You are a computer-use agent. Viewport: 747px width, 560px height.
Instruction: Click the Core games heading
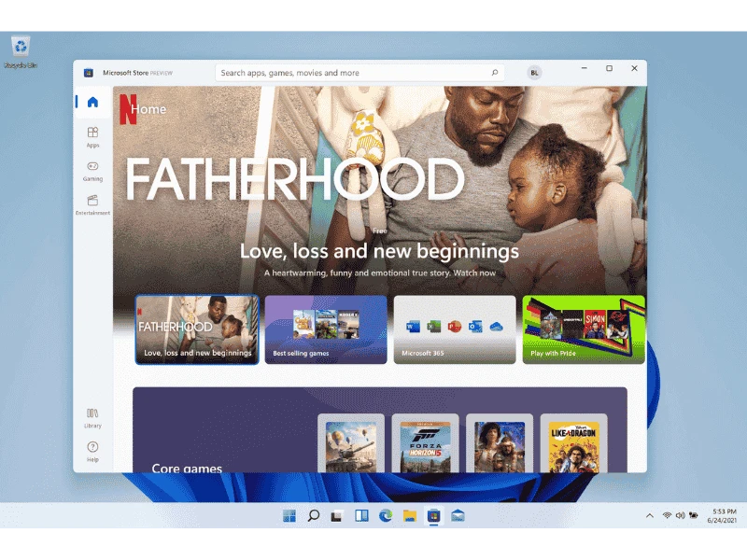tap(187, 469)
